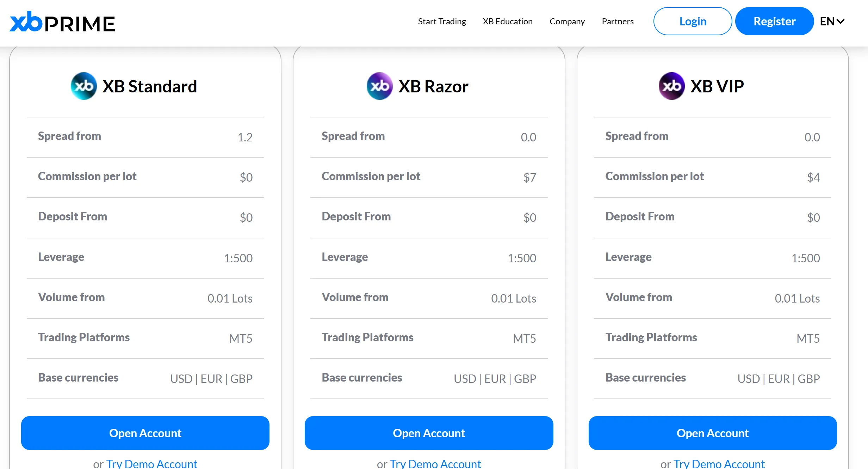Try Demo Account under XB VIP

point(719,463)
